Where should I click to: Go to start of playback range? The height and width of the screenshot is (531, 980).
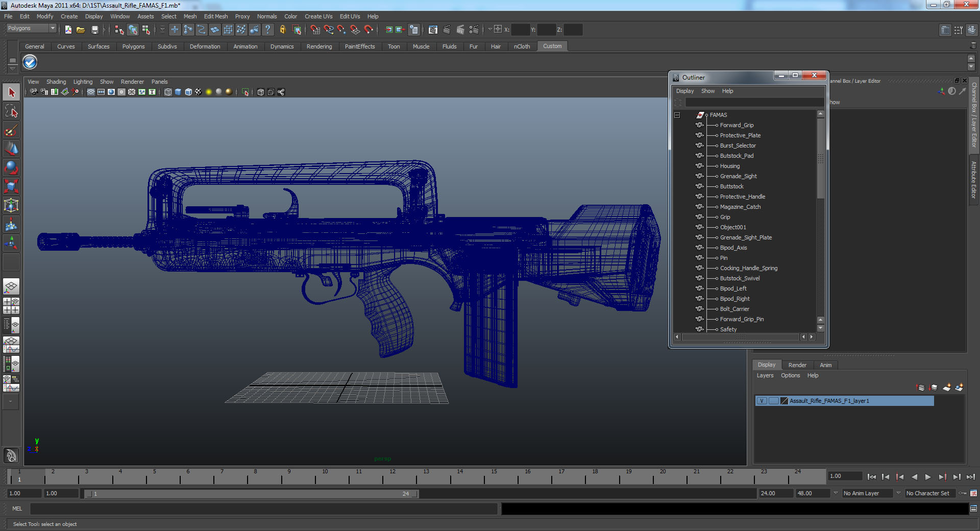871,477
